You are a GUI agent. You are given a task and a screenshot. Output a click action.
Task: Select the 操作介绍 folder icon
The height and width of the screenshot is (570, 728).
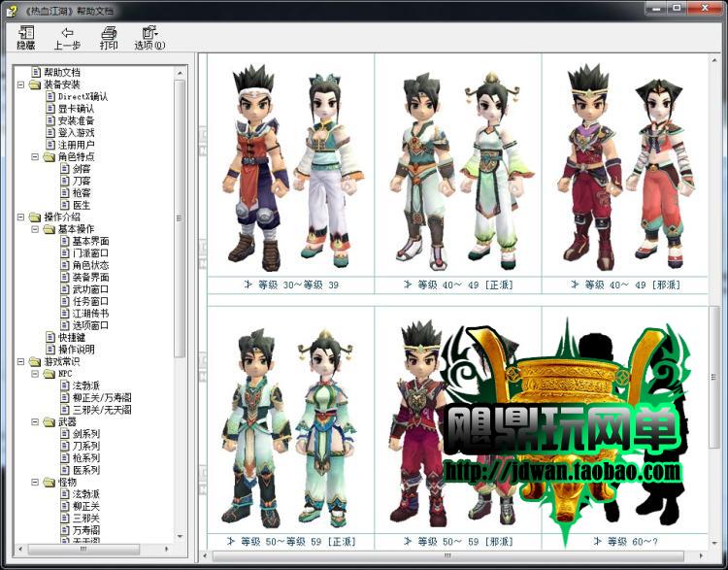click(35, 217)
